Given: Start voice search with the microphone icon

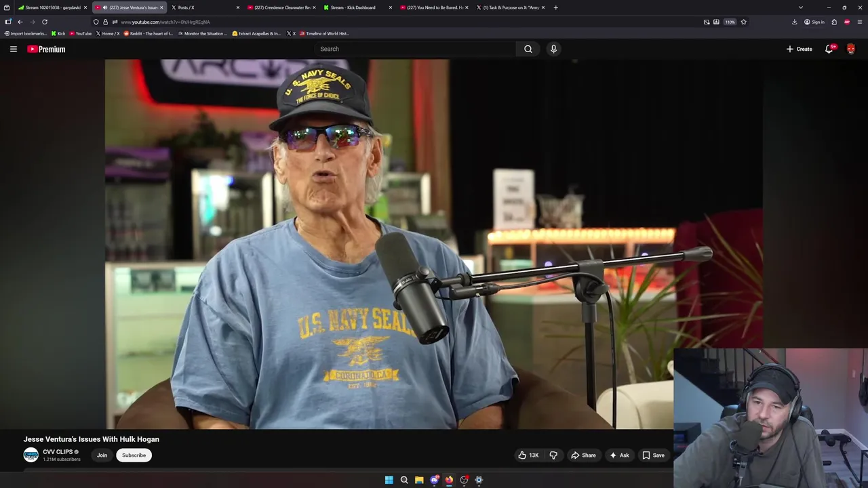Looking at the screenshot, I should point(553,49).
